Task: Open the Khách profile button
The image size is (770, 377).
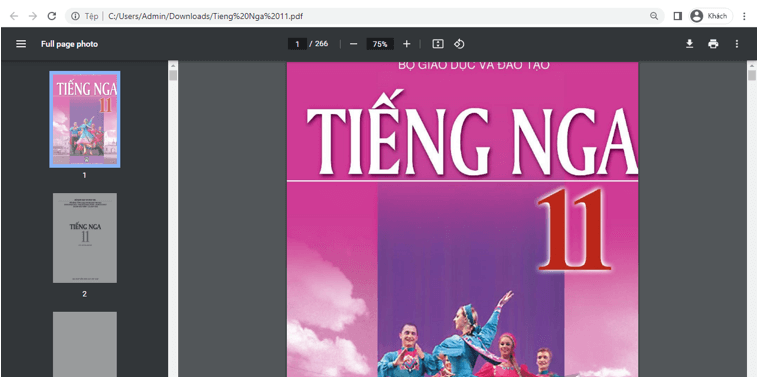Action: tap(711, 16)
